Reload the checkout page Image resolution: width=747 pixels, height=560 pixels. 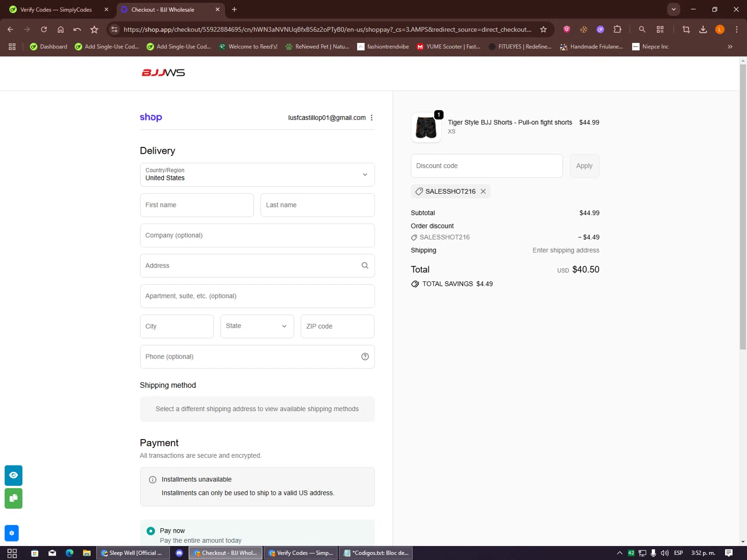pyautogui.click(x=44, y=29)
